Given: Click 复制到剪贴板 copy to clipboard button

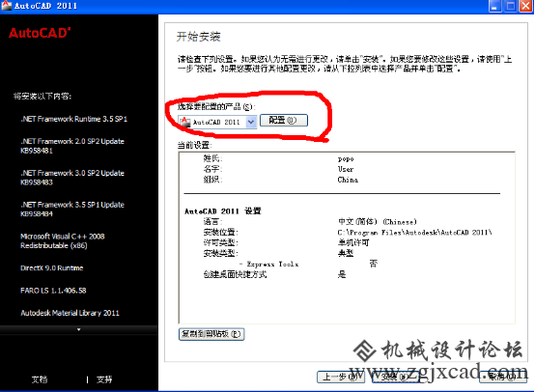Looking at the screenshot, I should pyautogui.click(x=211, y=334).
